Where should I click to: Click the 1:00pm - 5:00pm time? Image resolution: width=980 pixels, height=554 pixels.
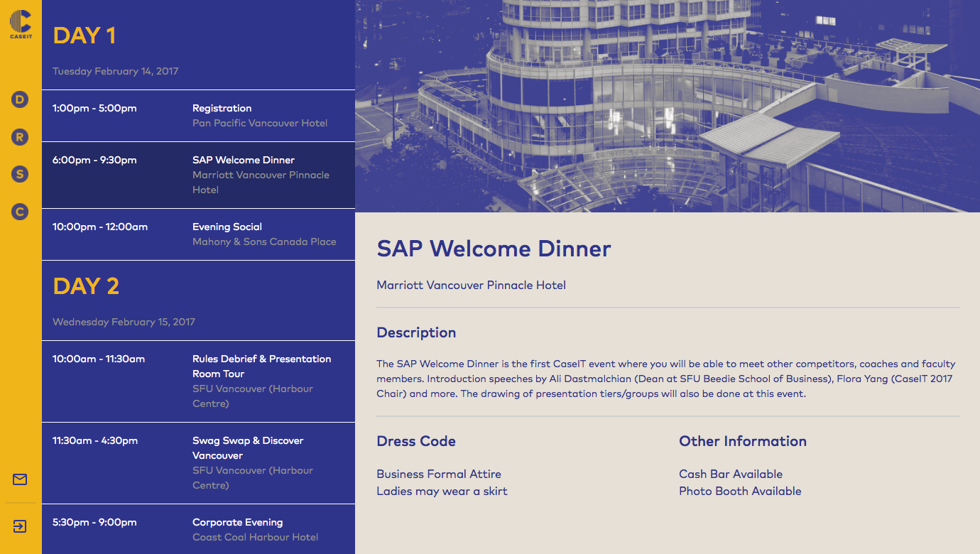(94, 109)
